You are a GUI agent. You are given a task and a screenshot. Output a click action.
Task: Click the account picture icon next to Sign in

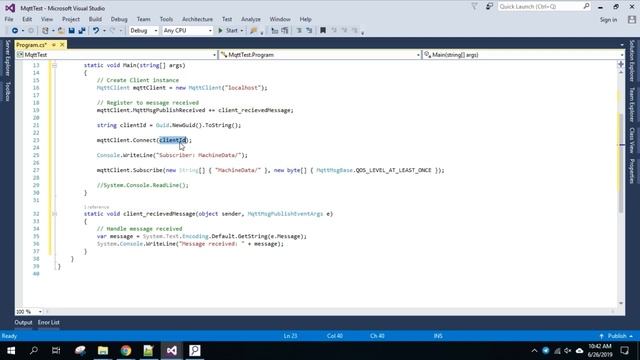[632, 19]
